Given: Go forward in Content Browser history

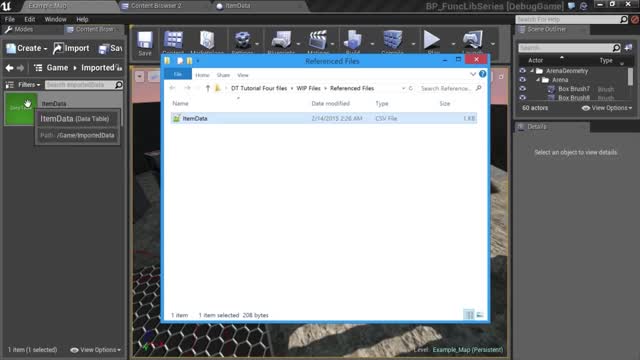Looking at the screenshot, I should tap(20, 68).
